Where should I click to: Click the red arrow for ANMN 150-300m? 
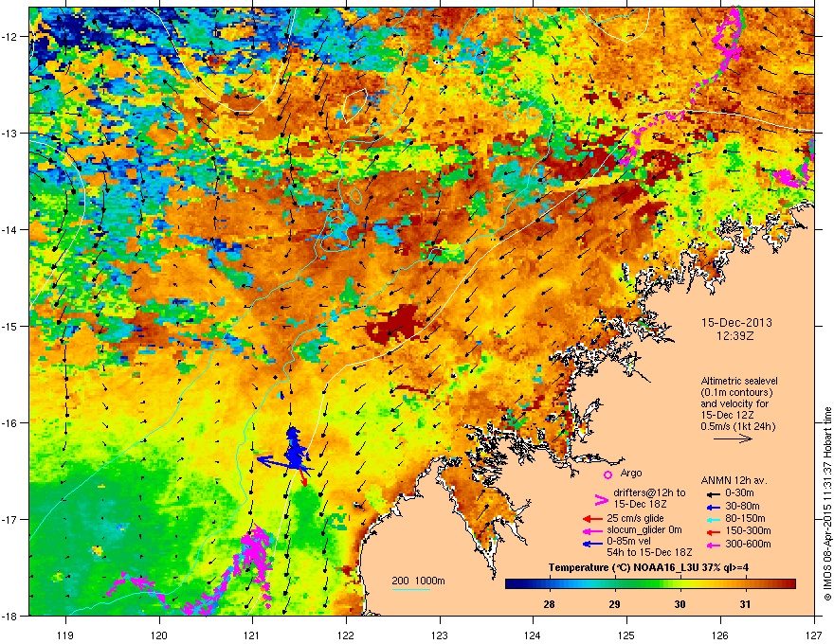(x=712, y=531)
